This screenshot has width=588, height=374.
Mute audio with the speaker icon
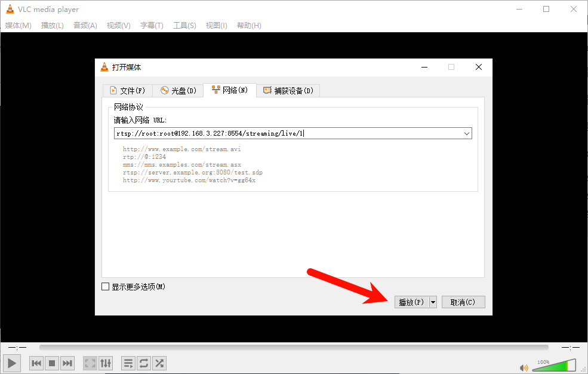524,367
